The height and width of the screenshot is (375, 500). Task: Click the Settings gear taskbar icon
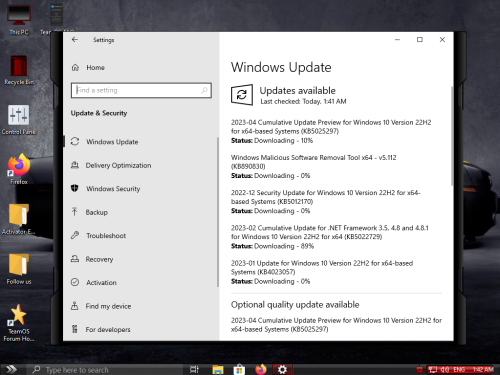[x=282, y=369]
